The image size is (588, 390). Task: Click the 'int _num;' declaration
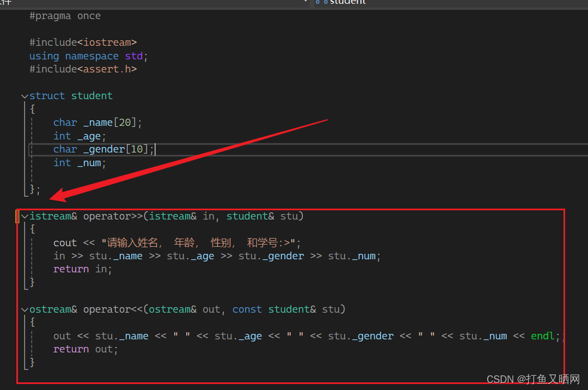point(79,163)
